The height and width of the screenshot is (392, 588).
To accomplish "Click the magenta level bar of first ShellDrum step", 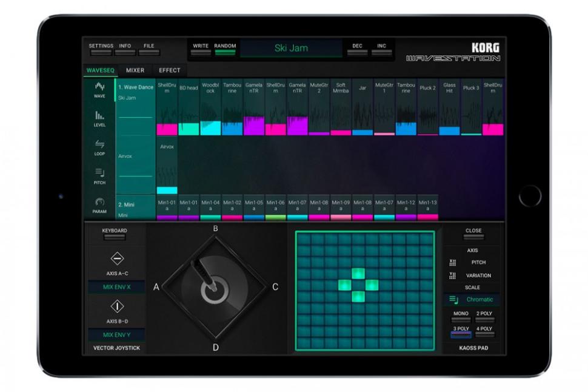I will pyautogui.click(x=167, y=129).
